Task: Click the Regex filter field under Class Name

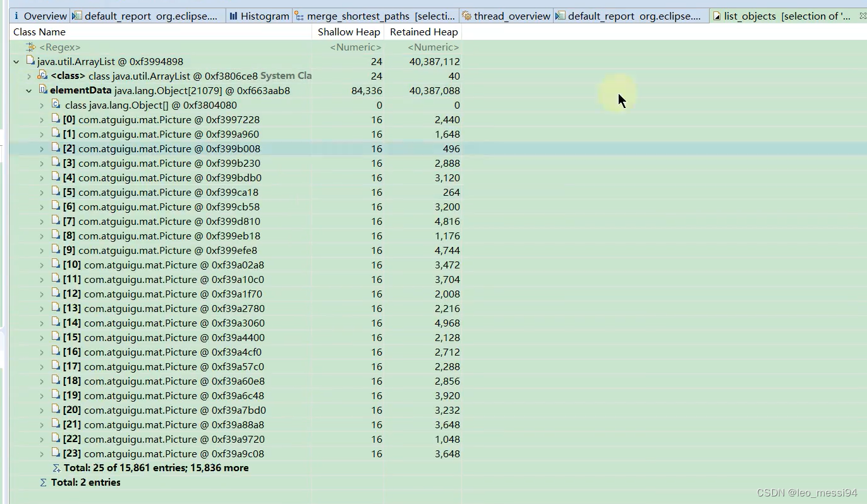Action: (59, 47)
